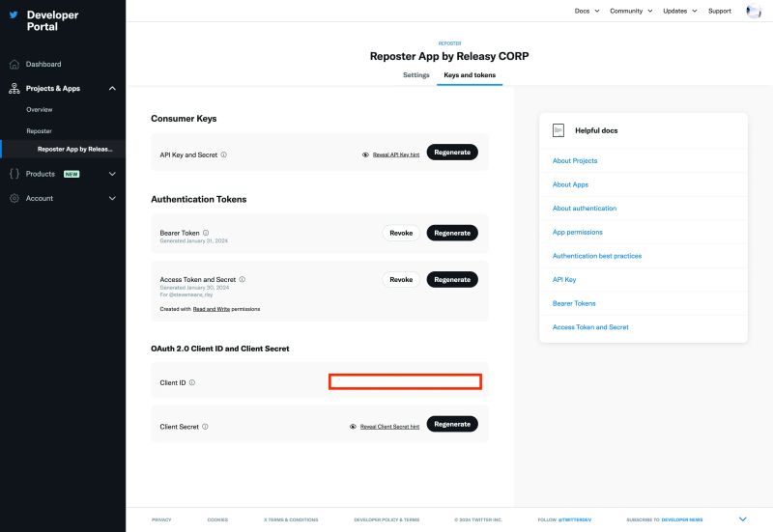
Task: Select the Keys and tokens tab
Action: pyautogui.click(x=470, y=75)
